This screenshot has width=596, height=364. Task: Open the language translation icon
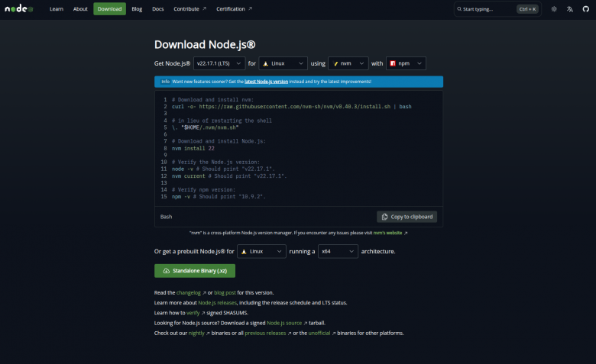[x=570, y=9]
